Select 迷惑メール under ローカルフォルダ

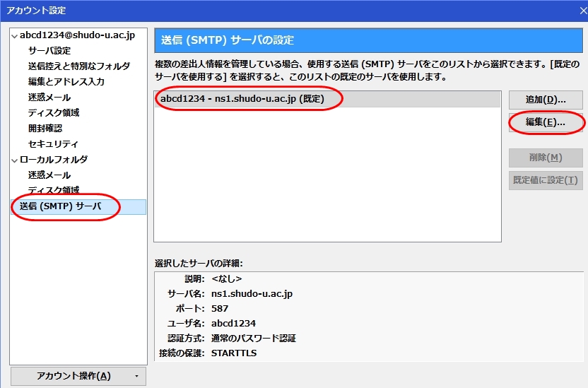point(49,175)
